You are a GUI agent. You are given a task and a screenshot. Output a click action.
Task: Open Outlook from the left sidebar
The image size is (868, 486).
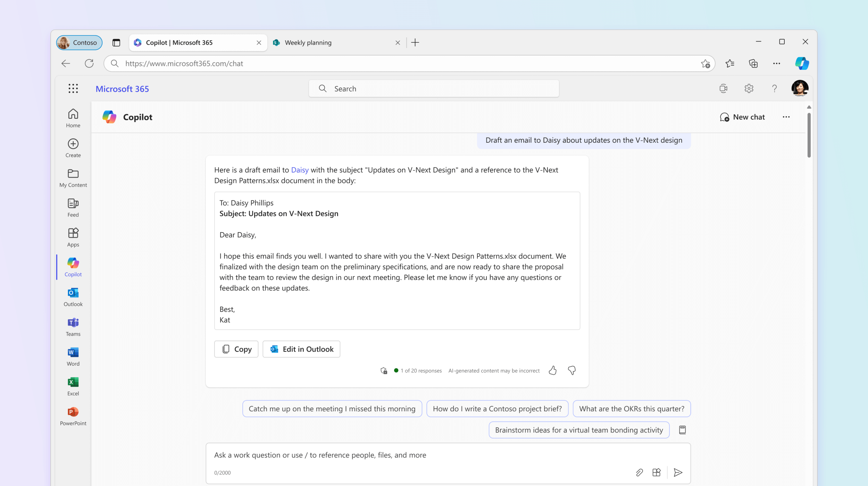coord(73,297)
